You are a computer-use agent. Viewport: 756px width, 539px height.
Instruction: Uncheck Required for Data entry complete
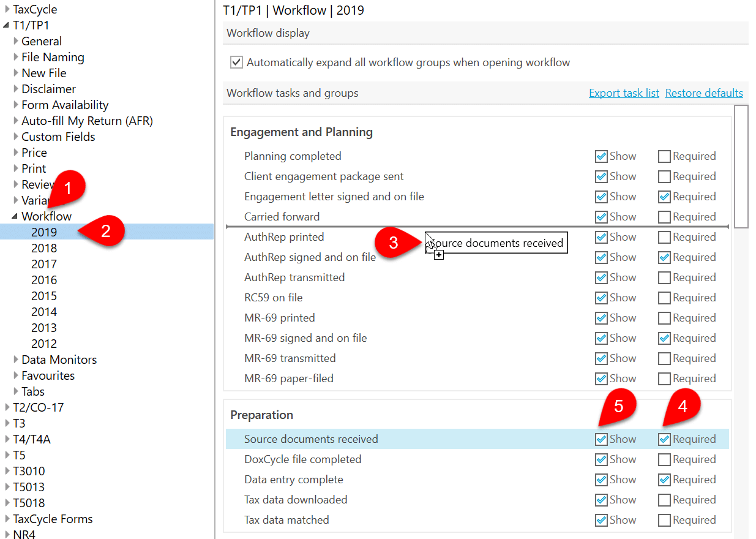point(664,480)
